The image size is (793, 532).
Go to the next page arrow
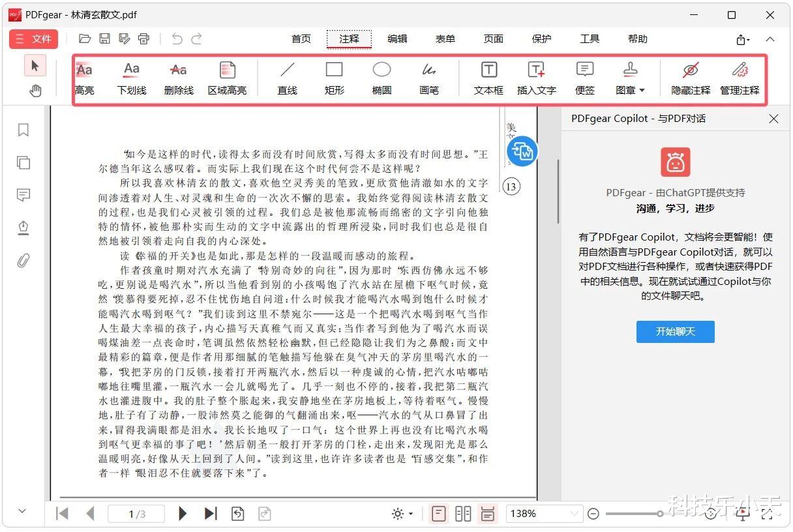(183, 514)
